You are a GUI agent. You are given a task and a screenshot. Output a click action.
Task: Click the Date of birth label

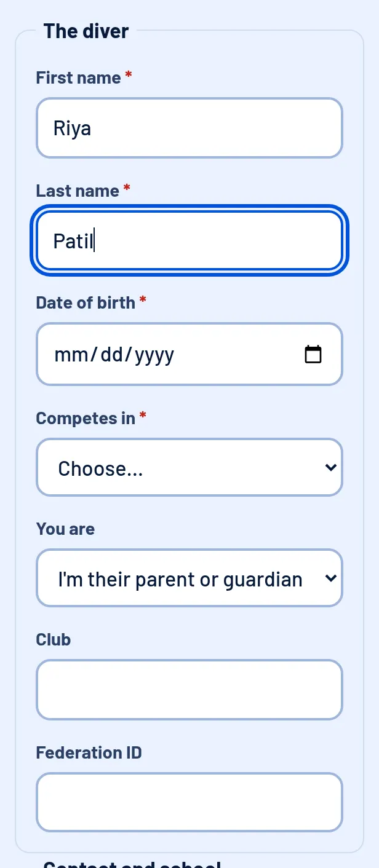pos(86,302)
